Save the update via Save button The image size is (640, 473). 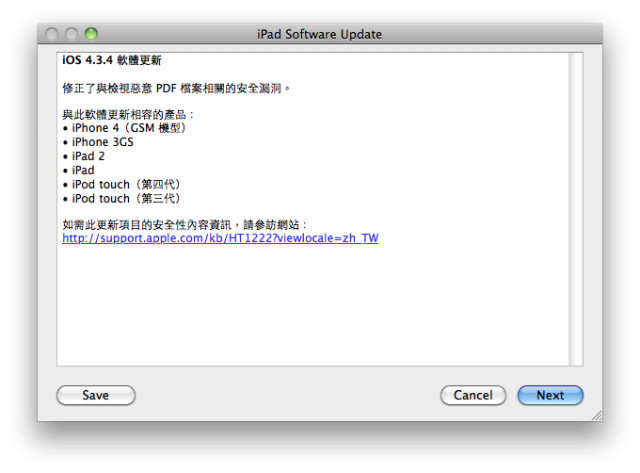(96, 395)
